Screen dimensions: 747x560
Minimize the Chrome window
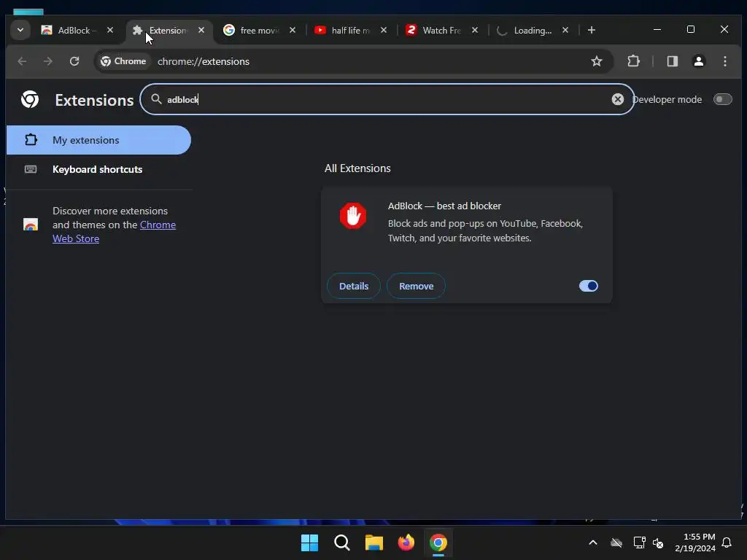point(657,29)
